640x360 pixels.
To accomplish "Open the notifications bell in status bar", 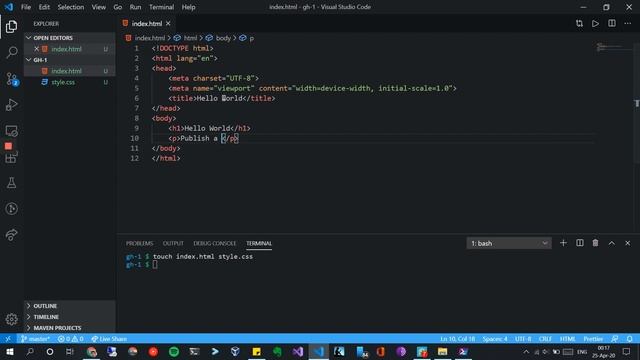I will click(630, 339).
